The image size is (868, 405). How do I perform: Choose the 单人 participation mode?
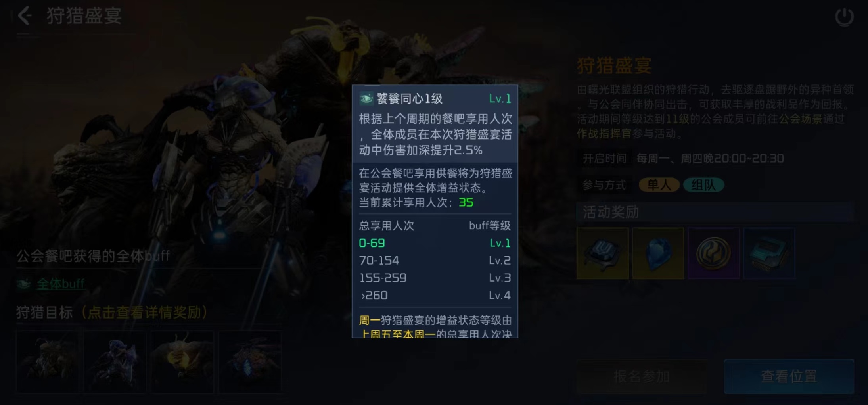(x=659, y=185)
